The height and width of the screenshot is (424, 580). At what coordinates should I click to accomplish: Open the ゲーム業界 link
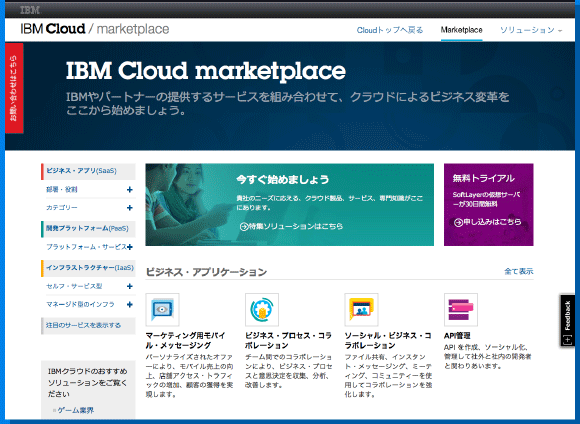coord(76,410)
